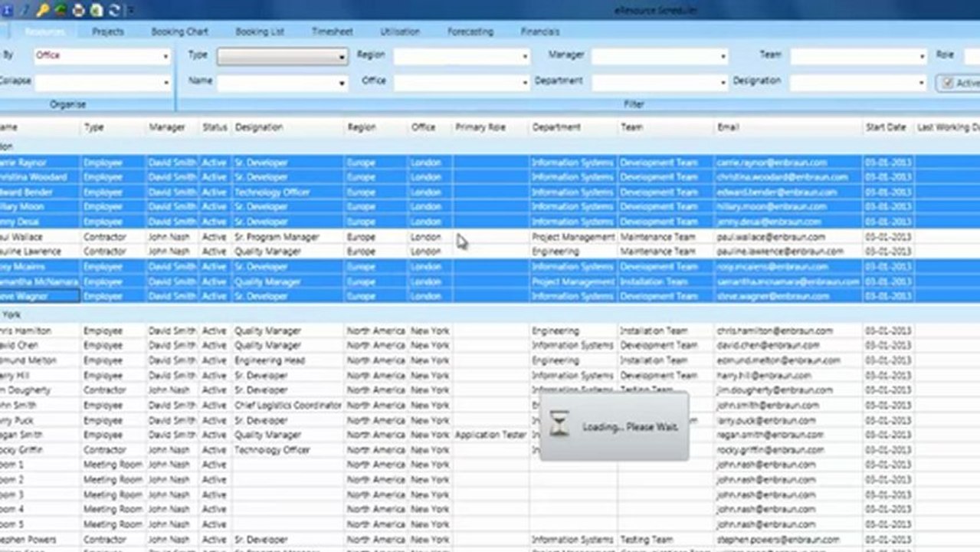Click jim.dougherty@enbraun.com email cell

788,390
